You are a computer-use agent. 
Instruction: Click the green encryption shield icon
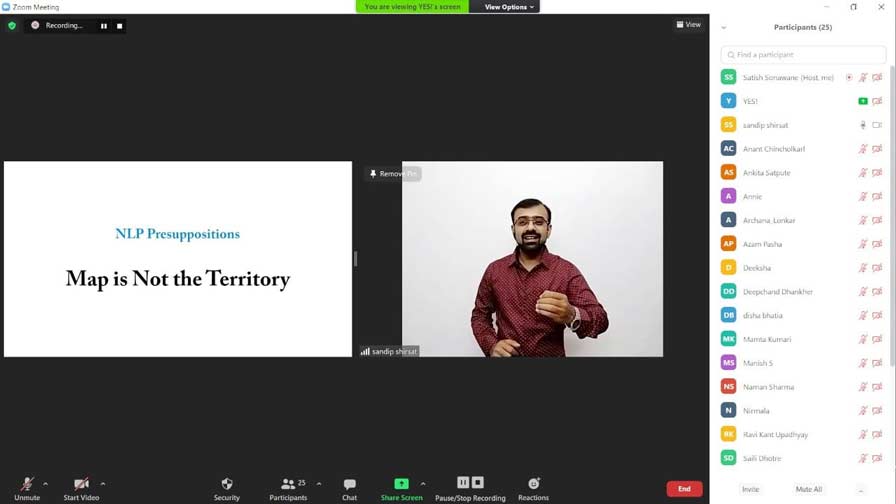[x=12, y=25]
